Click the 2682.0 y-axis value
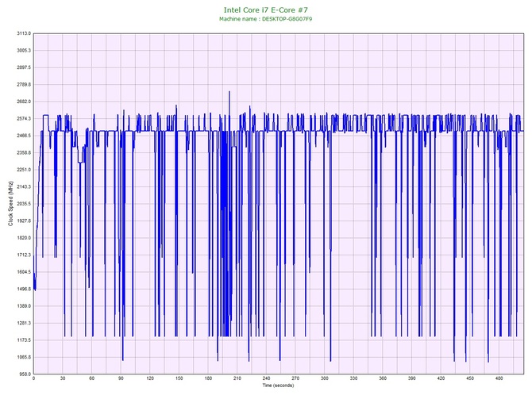 [24, 102]
